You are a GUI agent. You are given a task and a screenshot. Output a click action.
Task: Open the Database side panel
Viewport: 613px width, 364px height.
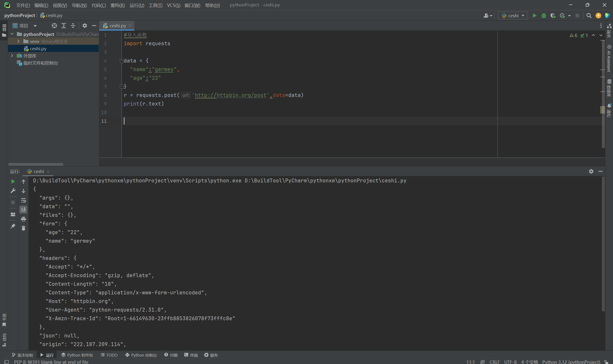(609, 88)
